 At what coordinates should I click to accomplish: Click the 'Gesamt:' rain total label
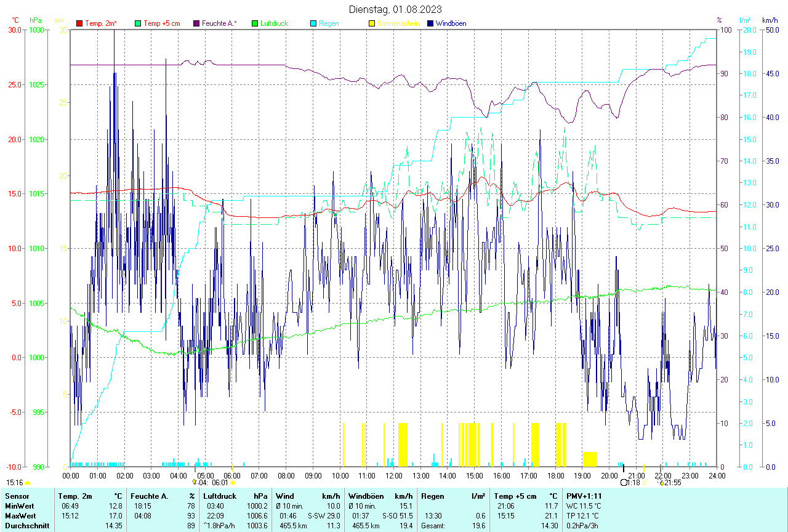pyautogui.click(x=433, y=526)
